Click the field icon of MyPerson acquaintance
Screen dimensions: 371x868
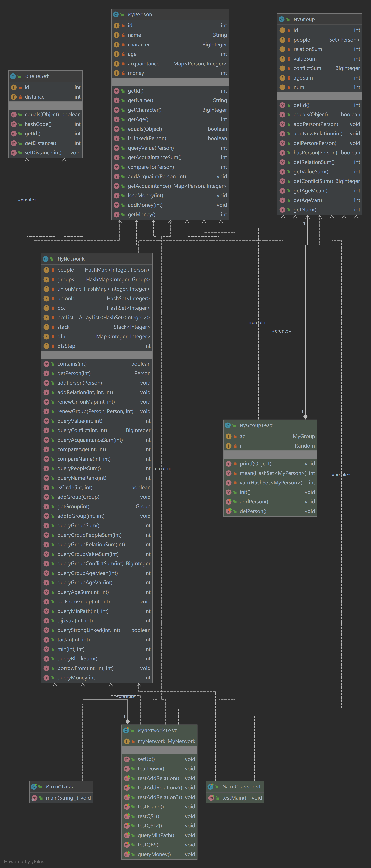[116, 64]
